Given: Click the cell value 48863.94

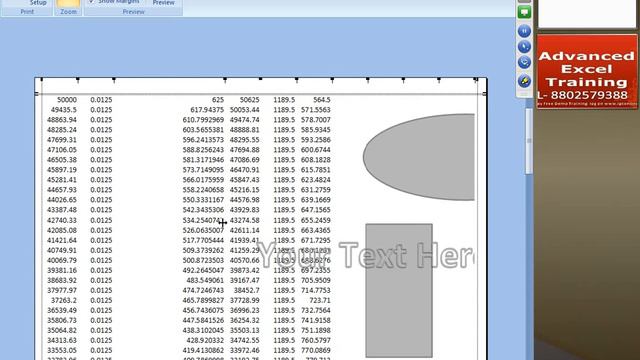Looking at the screenshot, I should point(62,120).
